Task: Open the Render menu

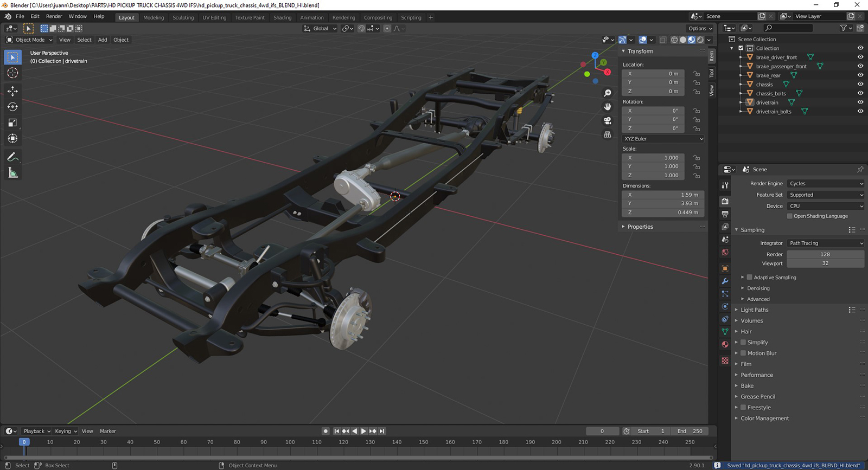Action: tap(54, 16)
